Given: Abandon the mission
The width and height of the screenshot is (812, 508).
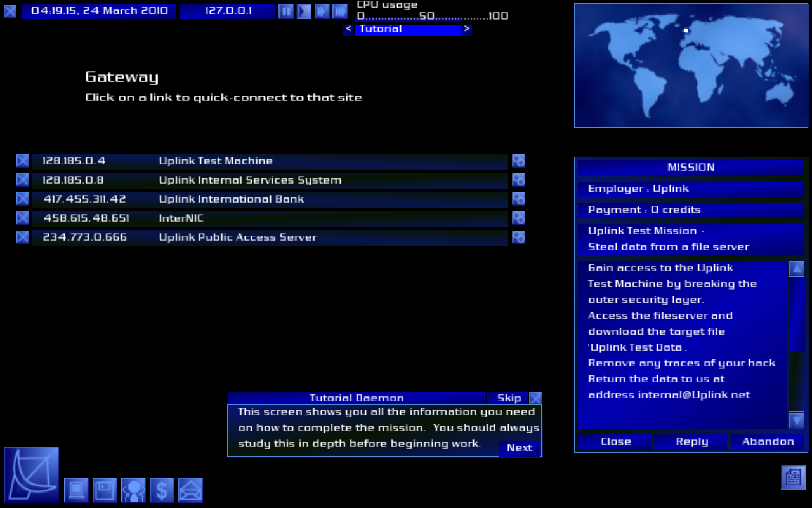Looking at the screenshot, I should [x=768, y=441].
